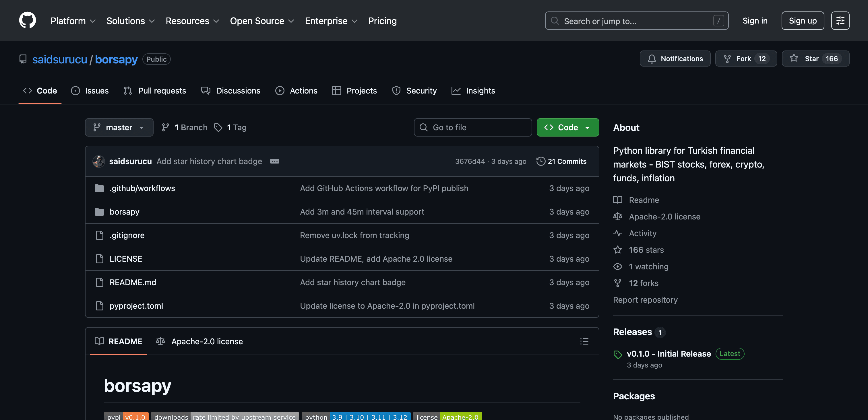Screen dimensions: 868x420
Task: Click the v0.1.0 release tag icon
Action: [x=617, y=354]
